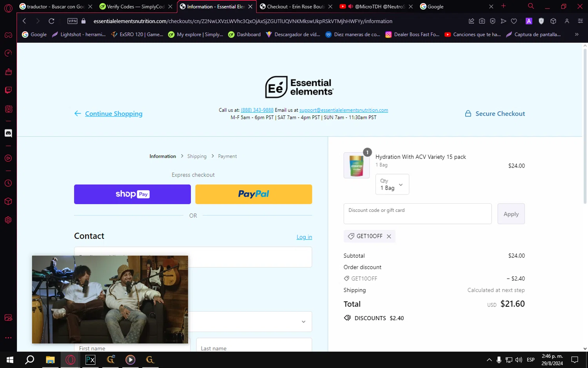Viewport: 588px width, 368px height.
Task: Go back with the browser back arrow
Action: coord(24,21)
